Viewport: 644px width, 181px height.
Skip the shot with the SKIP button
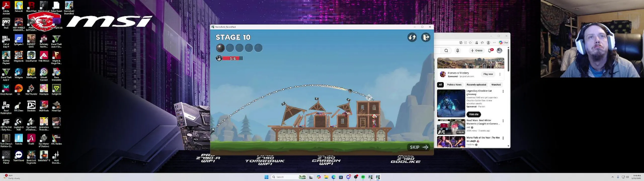pyautogui.click(x=419, y=147)
